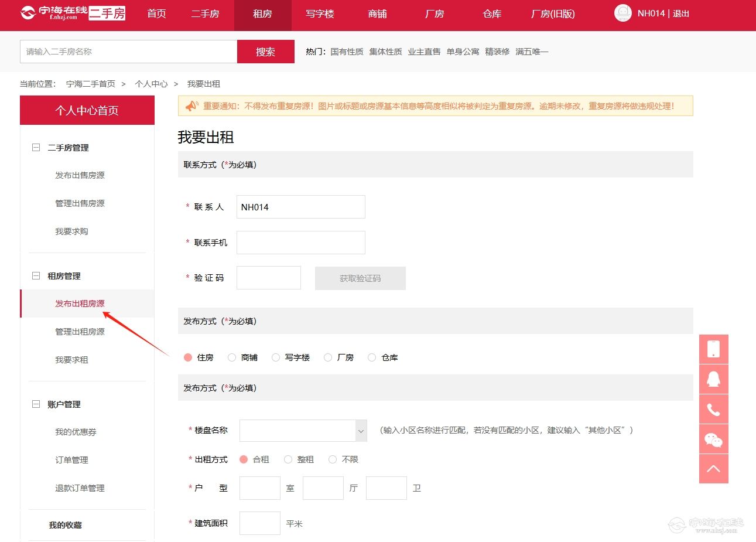Focus the 二手房名称 search field

pyautogui.click(x=129, y=52)
